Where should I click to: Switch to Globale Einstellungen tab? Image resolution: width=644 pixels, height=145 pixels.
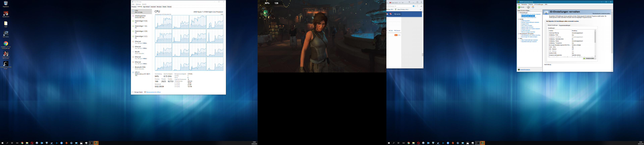tap(552, 25)
